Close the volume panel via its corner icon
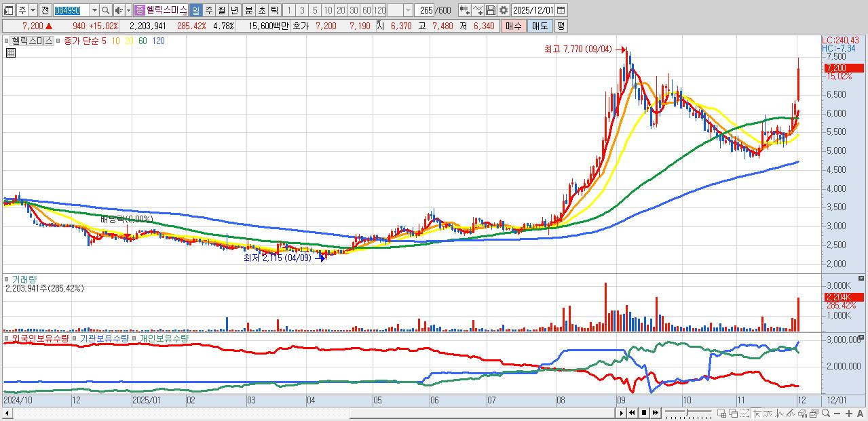868x421 pixels. (861, 278)
